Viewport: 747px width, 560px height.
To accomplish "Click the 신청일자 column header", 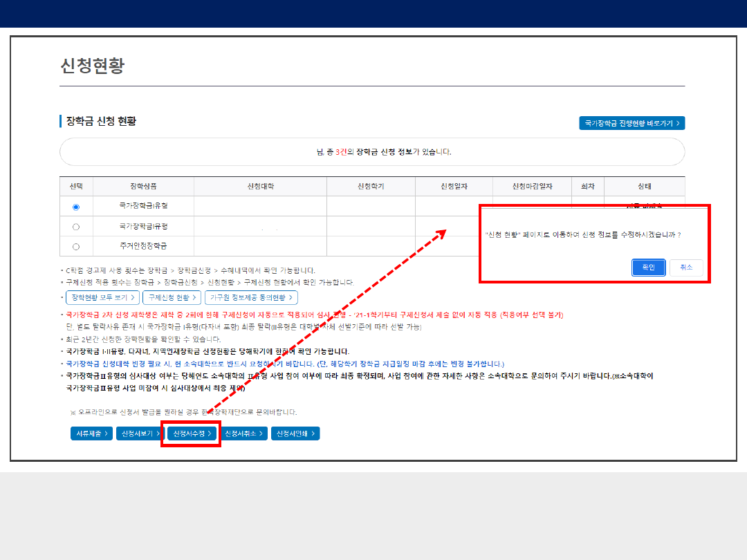I will click(x=454, y=187).
